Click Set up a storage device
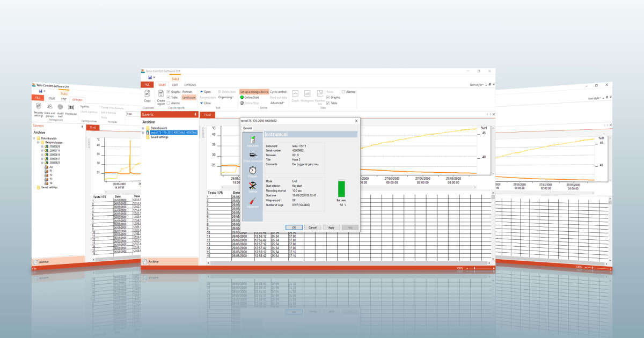644x338 pixels. coord(254,92)
